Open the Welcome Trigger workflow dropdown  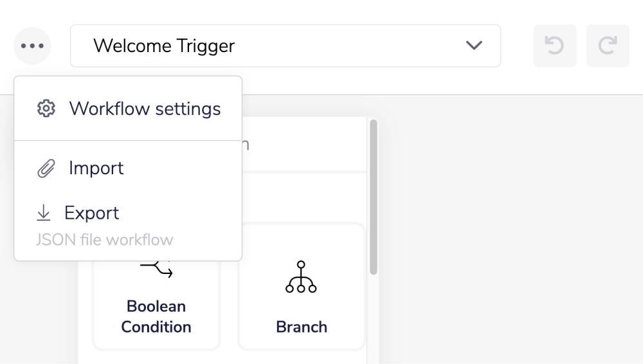pyautogui.click(x=285, y=46)
